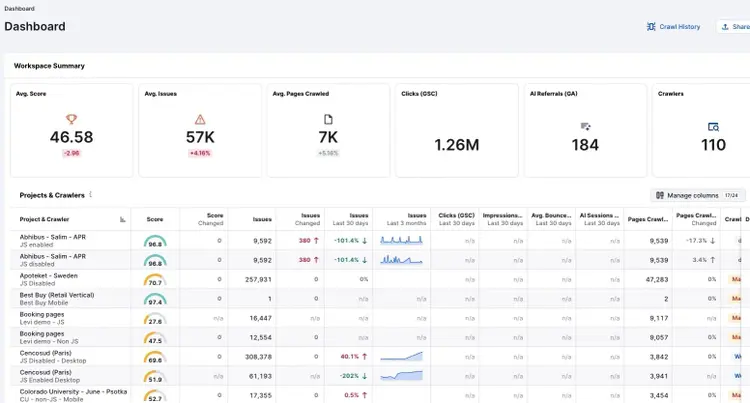Open Booking pages Levi demo - JS
Viewport: 750px width, 403px height.
click(42, 318)
